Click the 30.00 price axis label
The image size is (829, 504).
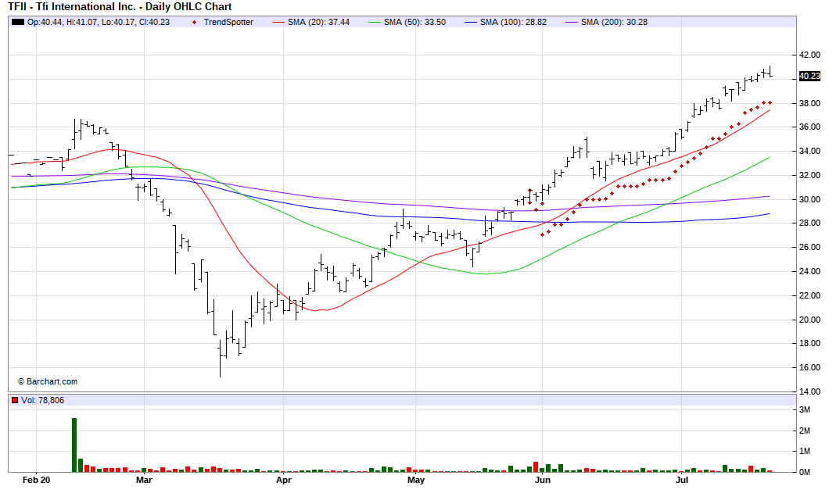coord(809,200)
